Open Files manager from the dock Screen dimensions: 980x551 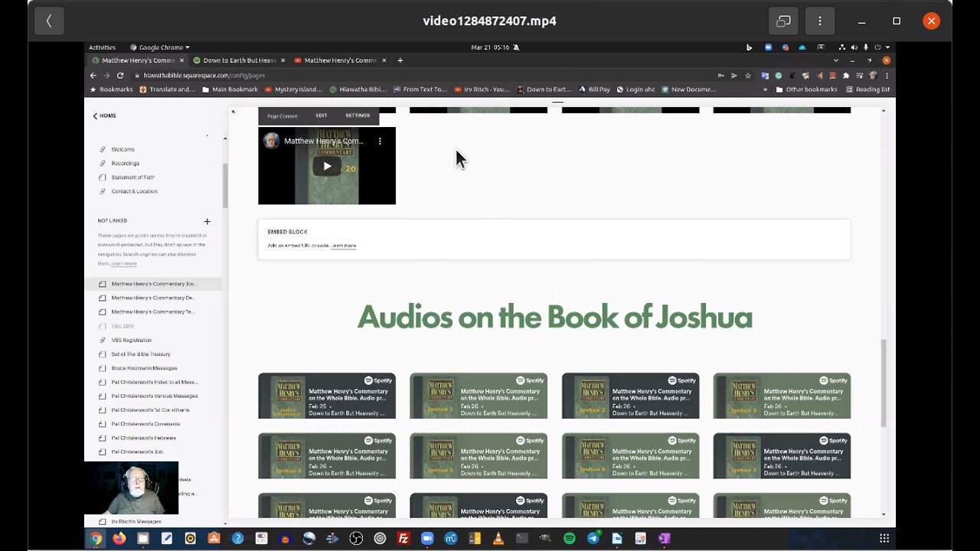click(142, 539)
